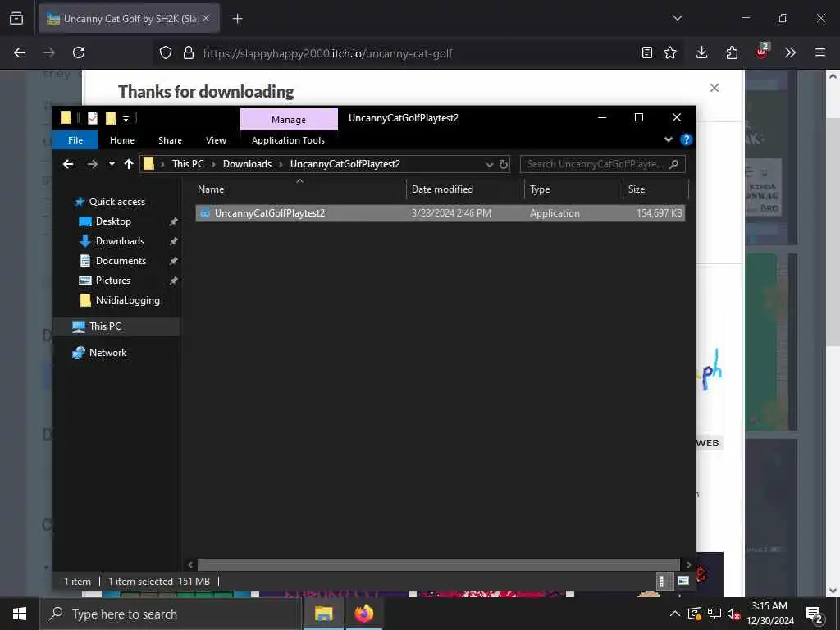Open Documents in navigation pane
840x630 pixels.
[x=121, y=261]
